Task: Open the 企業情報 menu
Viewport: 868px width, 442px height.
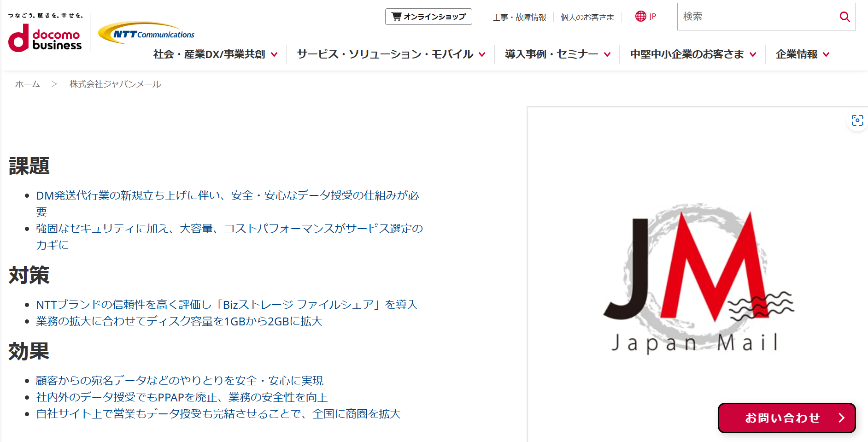Action: (x=802, y=54)
